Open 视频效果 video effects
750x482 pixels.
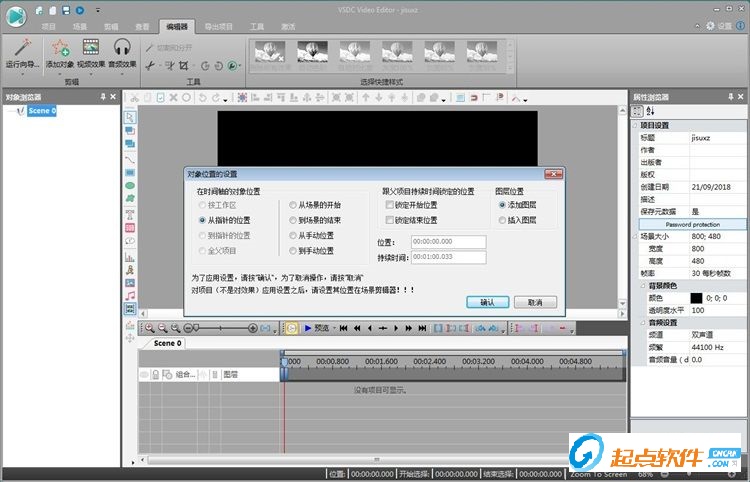91,47
